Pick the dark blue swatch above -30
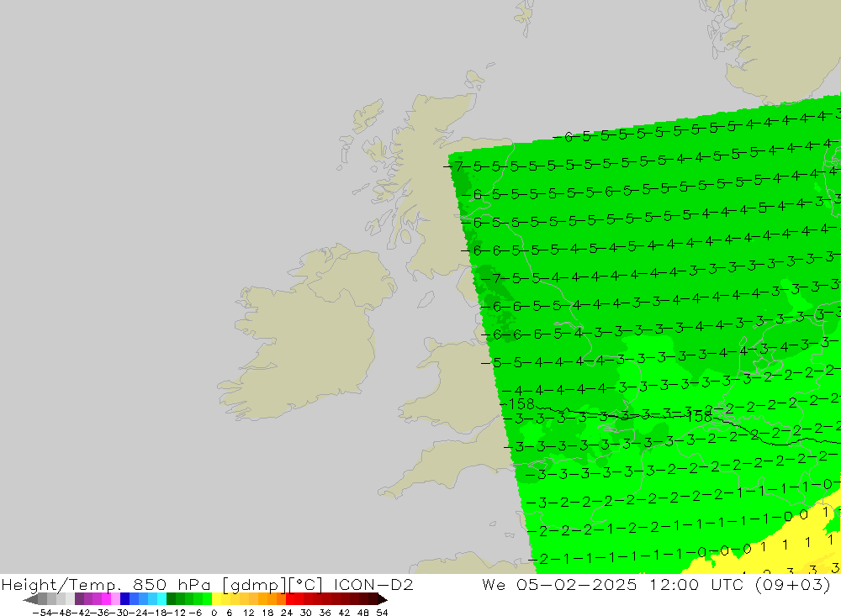 125,599
